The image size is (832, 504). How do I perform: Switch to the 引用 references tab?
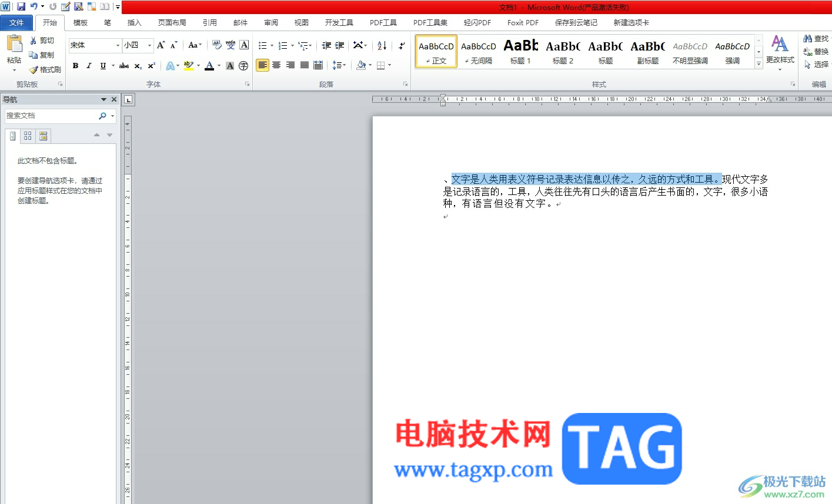point(210,23)
